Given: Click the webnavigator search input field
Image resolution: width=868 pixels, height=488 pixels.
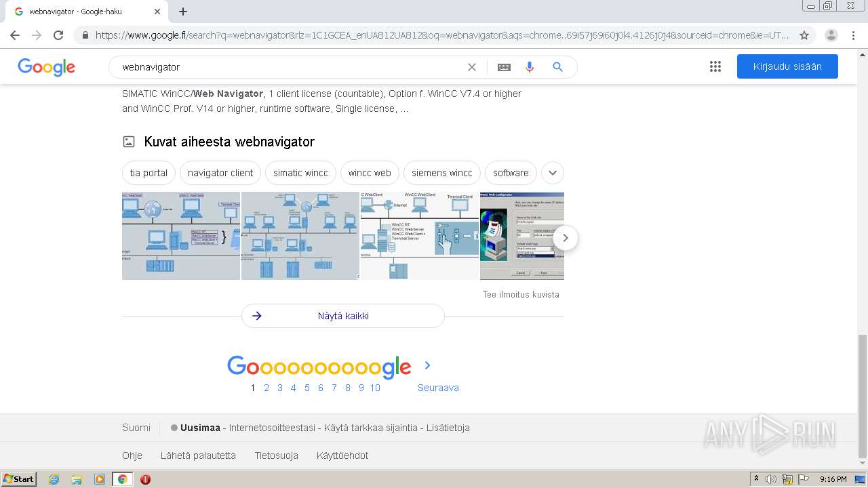Looking at the screenshot, I should point(288,67).
